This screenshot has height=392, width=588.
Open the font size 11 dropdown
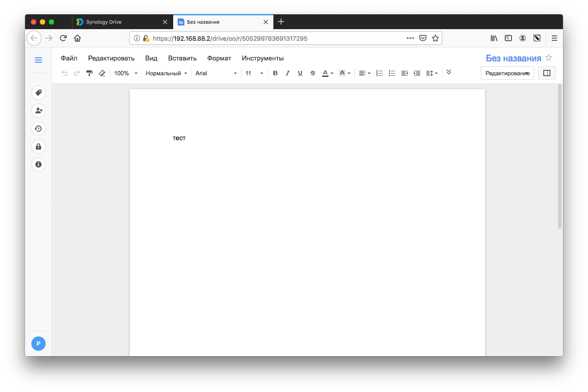point(254,73)
